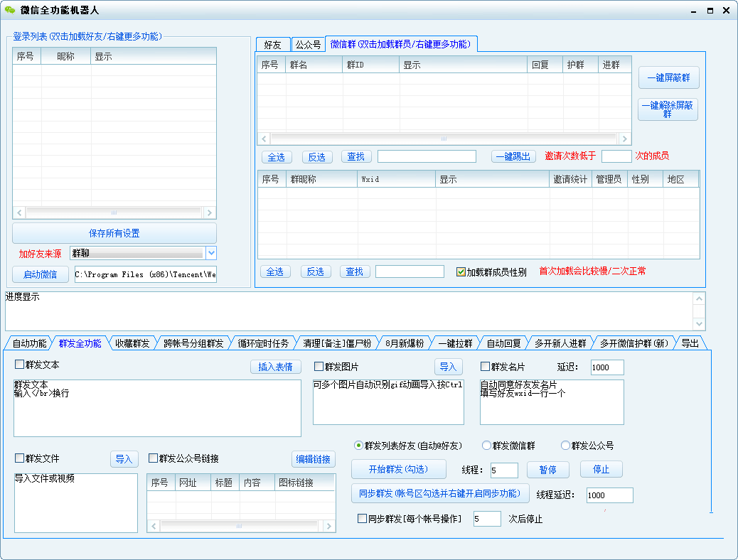The image size is (738, 560).
Task: Open the 自动功能 tab
Action: point(29,343)
